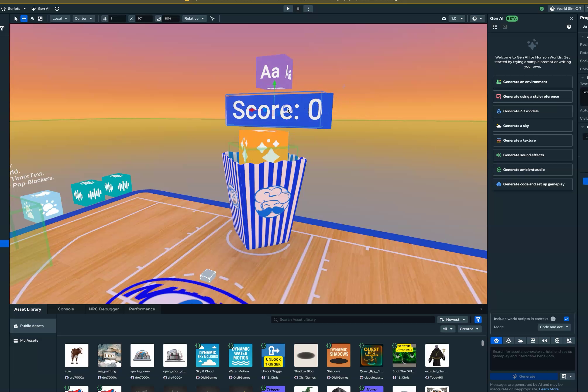Open the Performance tab
Image resolution: width=588 pixels, height=392 pixels.
(x=142, y=309)
